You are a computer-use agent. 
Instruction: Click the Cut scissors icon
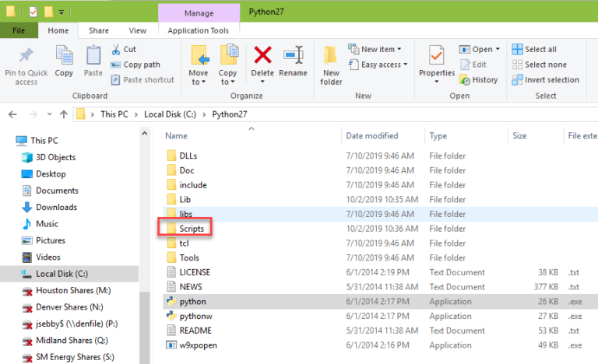(x=115, y=49)
